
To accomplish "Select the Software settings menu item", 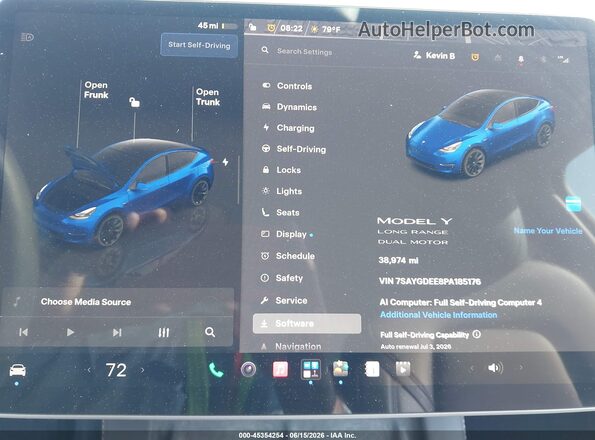I will (x=307, y=324).
